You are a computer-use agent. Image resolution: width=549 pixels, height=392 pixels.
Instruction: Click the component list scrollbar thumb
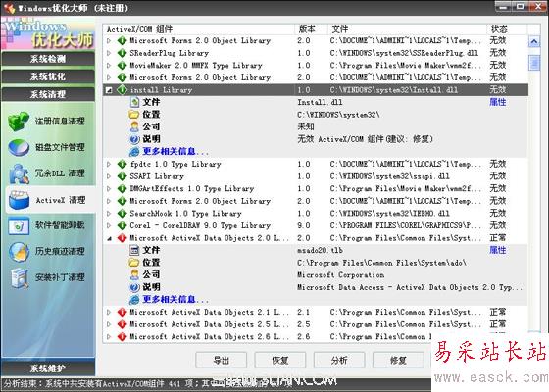[x=534, y=63]
